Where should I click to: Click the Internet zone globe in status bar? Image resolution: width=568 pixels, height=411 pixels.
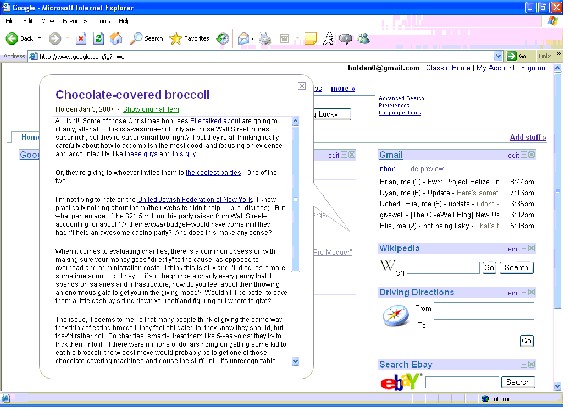coord(485,399)
